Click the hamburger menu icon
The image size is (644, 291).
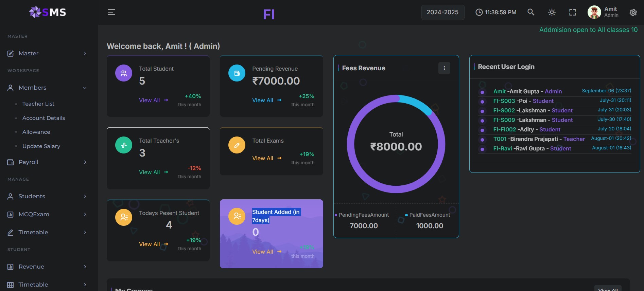click(x=111, y=13)
